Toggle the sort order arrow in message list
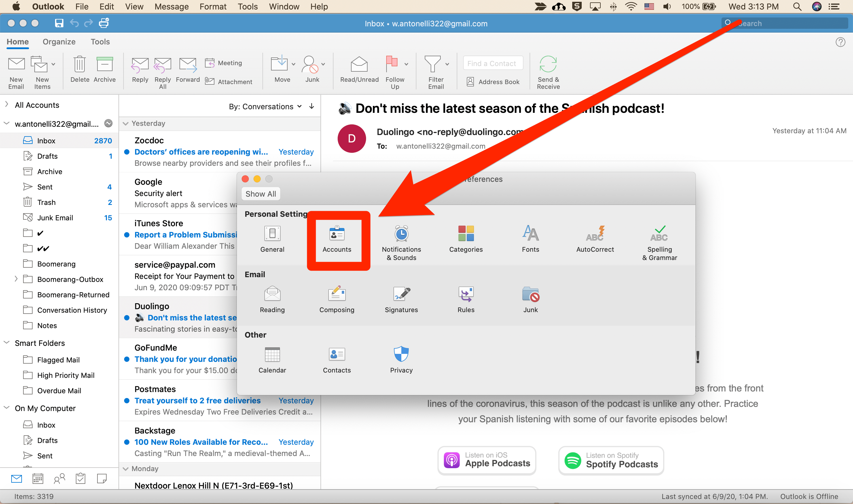The image size is (853, 504). [312, 106]
